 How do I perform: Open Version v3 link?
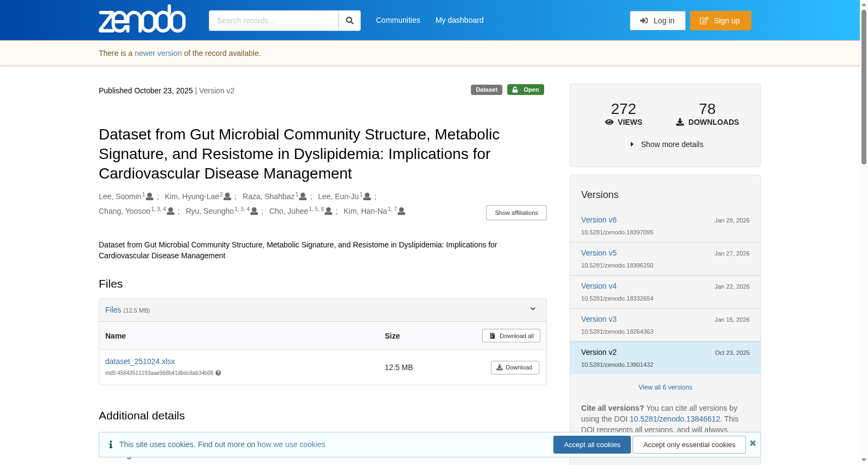tap(599, 319)
